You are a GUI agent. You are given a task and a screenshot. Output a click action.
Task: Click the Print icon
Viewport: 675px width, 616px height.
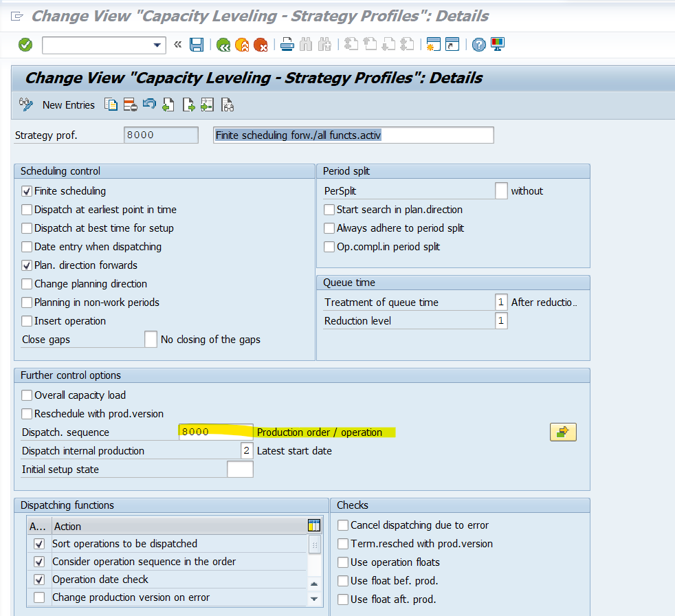tap(287, 44)
